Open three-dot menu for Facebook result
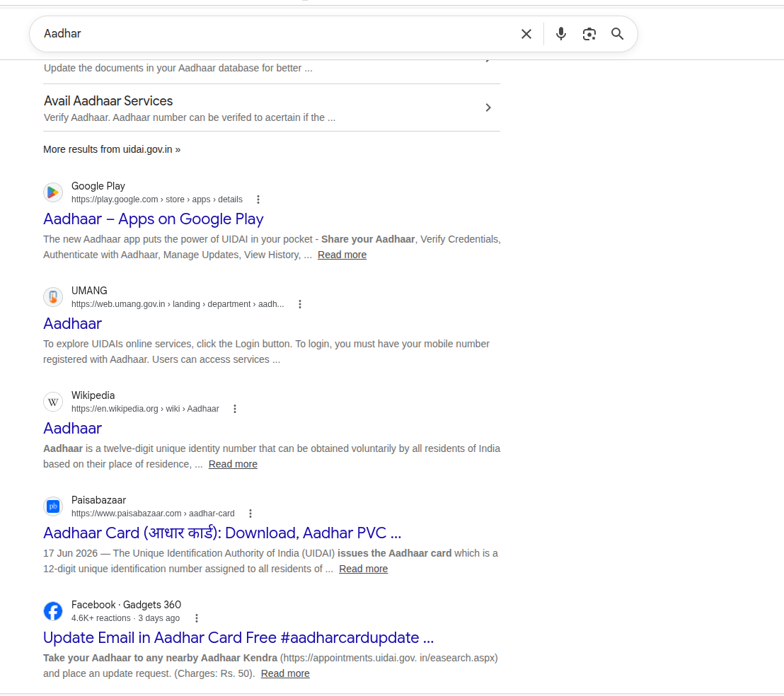This screenshot has width=784, height=696. (197, 618)
